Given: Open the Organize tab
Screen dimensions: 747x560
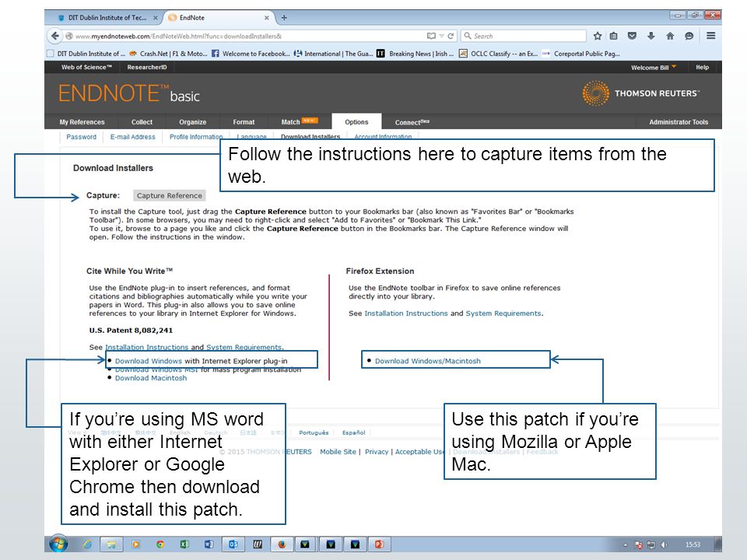Looking at the screenshot, I should [192, 122].
